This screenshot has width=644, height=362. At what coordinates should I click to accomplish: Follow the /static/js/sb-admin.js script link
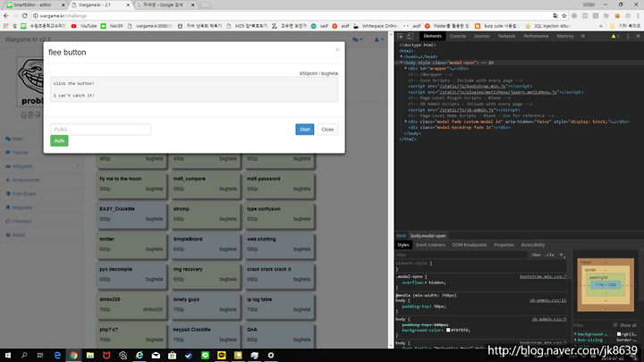pyautogui.click(x=467, y=110)
